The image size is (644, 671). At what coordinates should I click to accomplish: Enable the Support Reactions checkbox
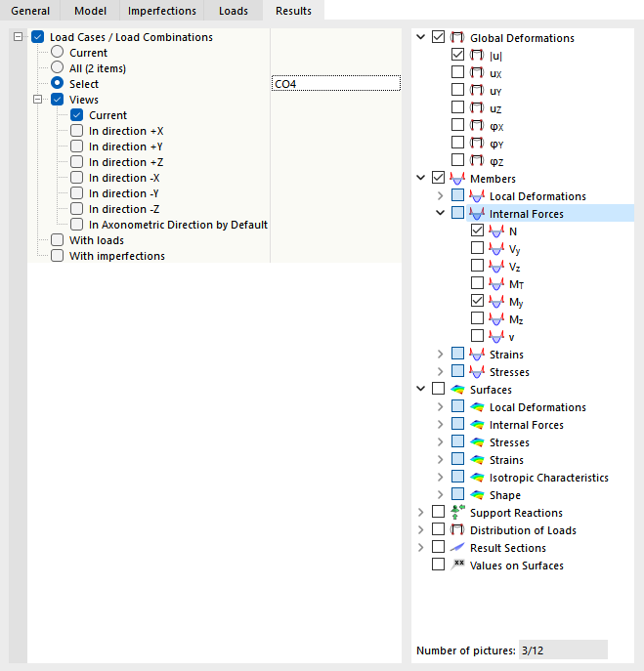click(x=438, y=512)
